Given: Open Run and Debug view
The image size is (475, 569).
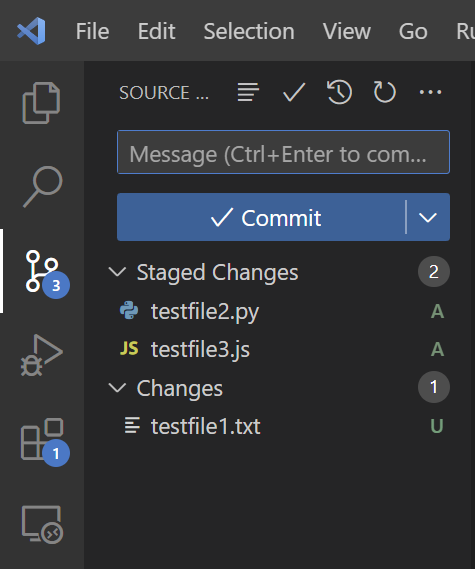Looking at the screenshot, I should [41, 355].
